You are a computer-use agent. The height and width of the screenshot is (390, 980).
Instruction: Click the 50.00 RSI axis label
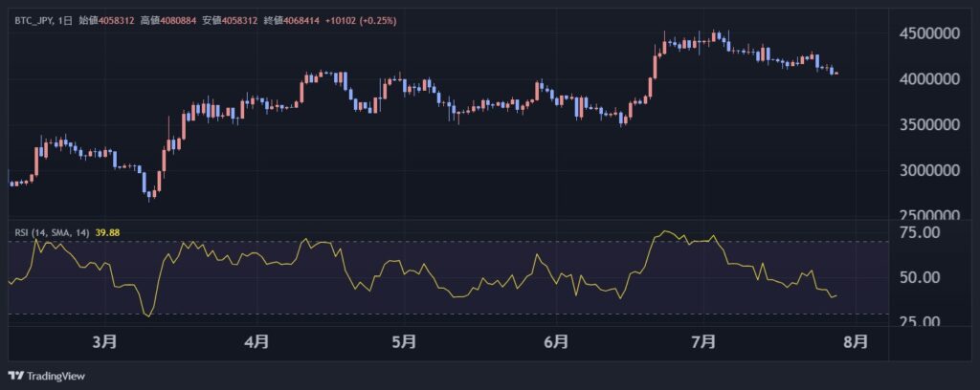coord(920,277)
